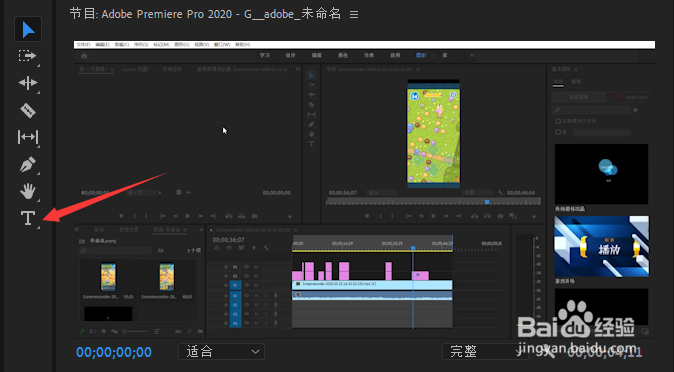Click the blue 00;00;00;00 playhead timecode
This screenshot has width=674, height=372.
click(x=114, y=352)
